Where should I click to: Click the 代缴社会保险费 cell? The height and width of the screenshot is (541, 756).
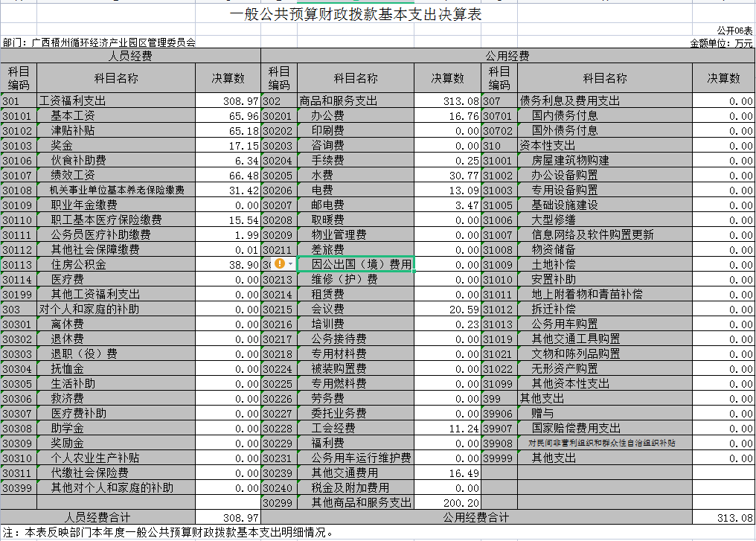click(x=116, y=473)
